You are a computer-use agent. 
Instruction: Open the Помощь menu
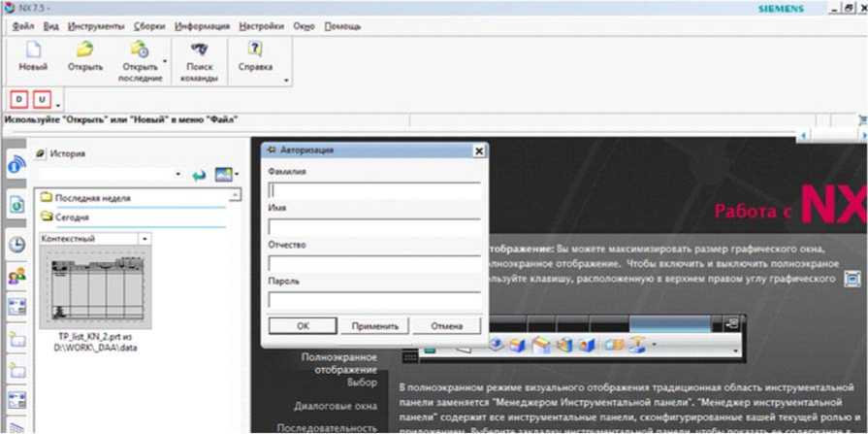(x=342, y=26)
